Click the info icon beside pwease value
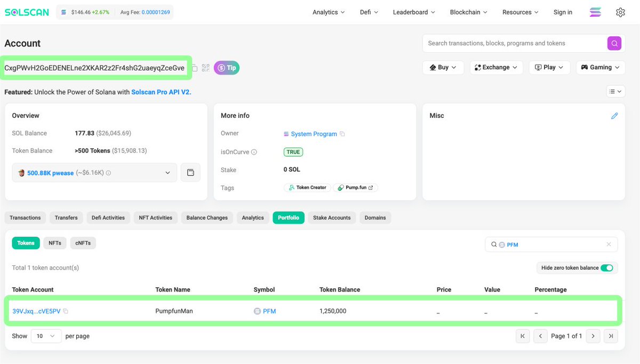The height and width of the screenshot is (364, 640). pyautogui.click(x=108, y=173)
